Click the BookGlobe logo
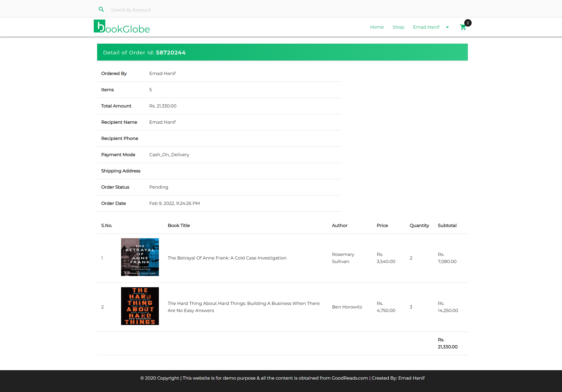Screen dimensions: 562x392 click(121, 27)
